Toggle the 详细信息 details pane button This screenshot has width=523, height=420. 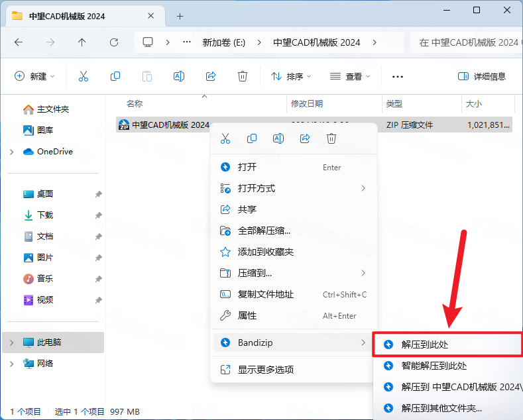coord(482,76)
